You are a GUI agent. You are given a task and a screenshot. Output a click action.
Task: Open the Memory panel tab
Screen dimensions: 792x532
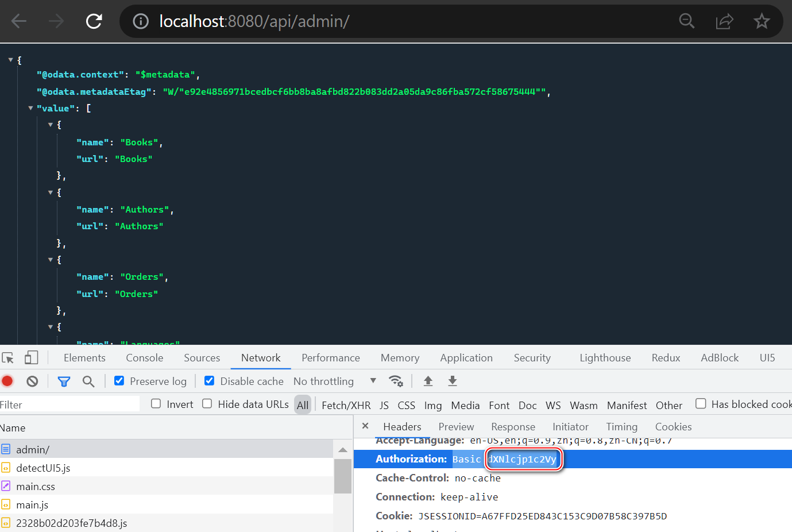400,358
